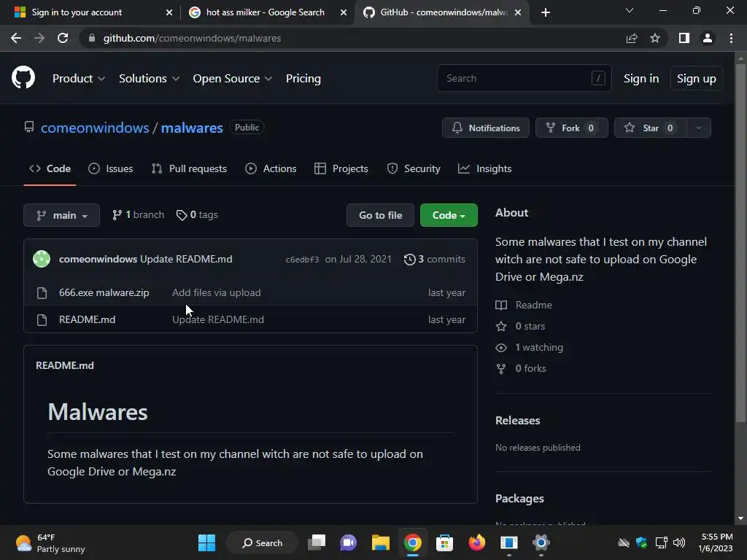Screen dimensions: 747x560
Task: Bookmark the page with the star icon
Action: pyautogui.click(x=655, y=38)
